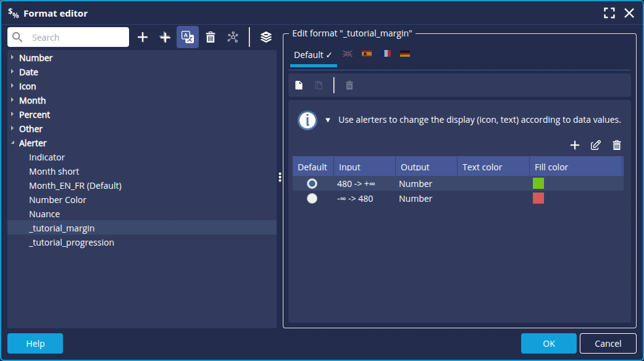Switch to the French flag tab
This screenshot has width=644, height=361.
click(x=386, y=54)
